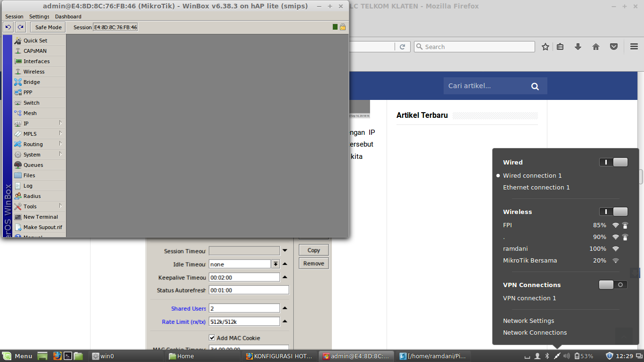Open the WinBox Settings menu
The height and width of the screenshot is (362, 644).
point(39,16)
